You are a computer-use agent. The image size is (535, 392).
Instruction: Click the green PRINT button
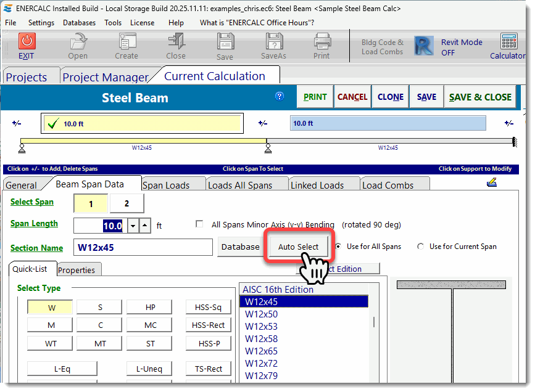[315, 97]
